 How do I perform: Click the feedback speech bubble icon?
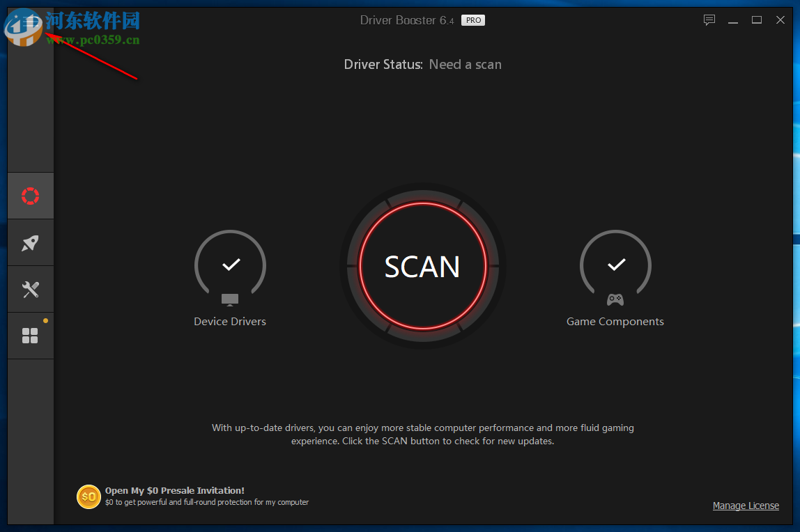pyautogui.click(x=709, y=20)
